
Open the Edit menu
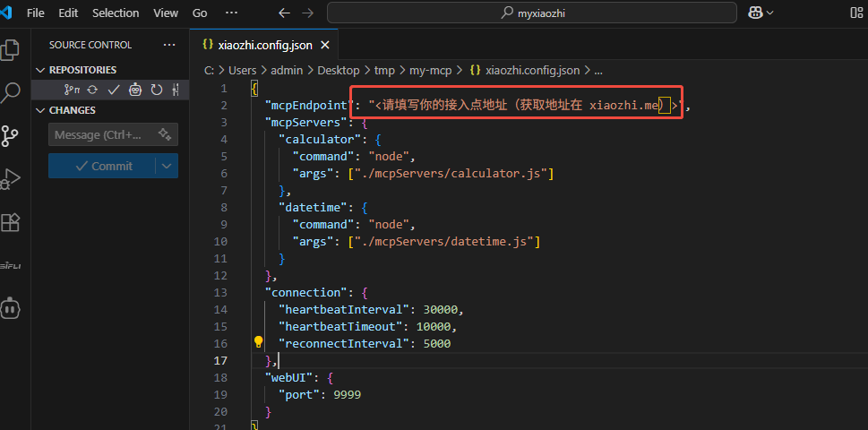click(68, 13)
